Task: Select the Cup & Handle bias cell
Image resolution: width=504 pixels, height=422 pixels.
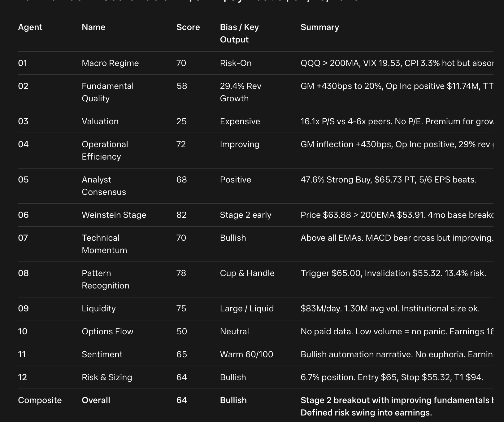Action: pos(247,273)
